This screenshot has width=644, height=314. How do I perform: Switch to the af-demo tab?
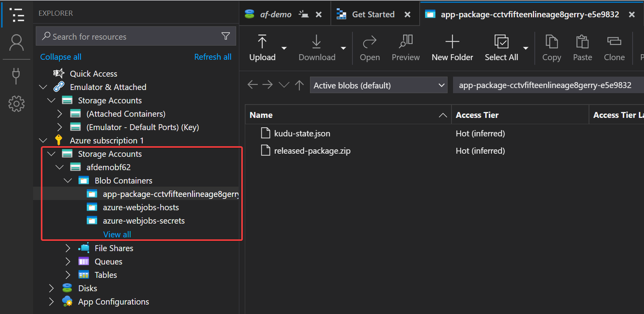pos(275,15)
